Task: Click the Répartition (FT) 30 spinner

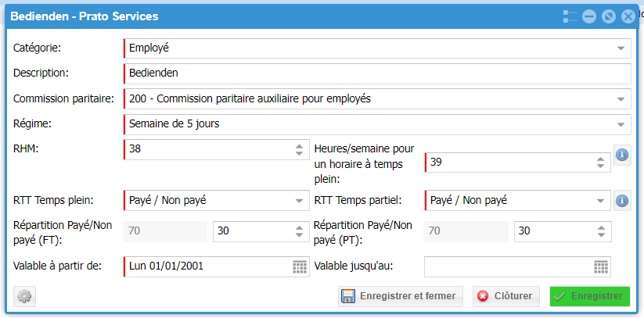Action: click(300, 231)
